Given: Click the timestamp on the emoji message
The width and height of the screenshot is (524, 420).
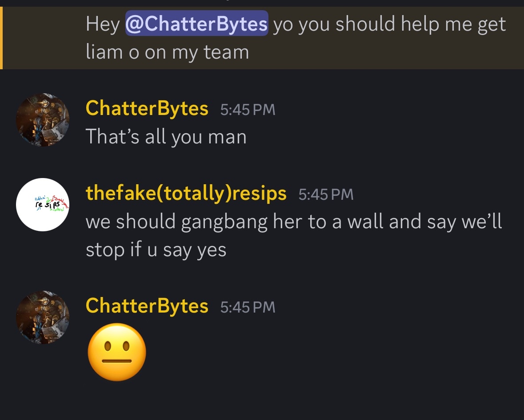Looking at the screenshot, I should pyautogui.click(x=248, y=307).
